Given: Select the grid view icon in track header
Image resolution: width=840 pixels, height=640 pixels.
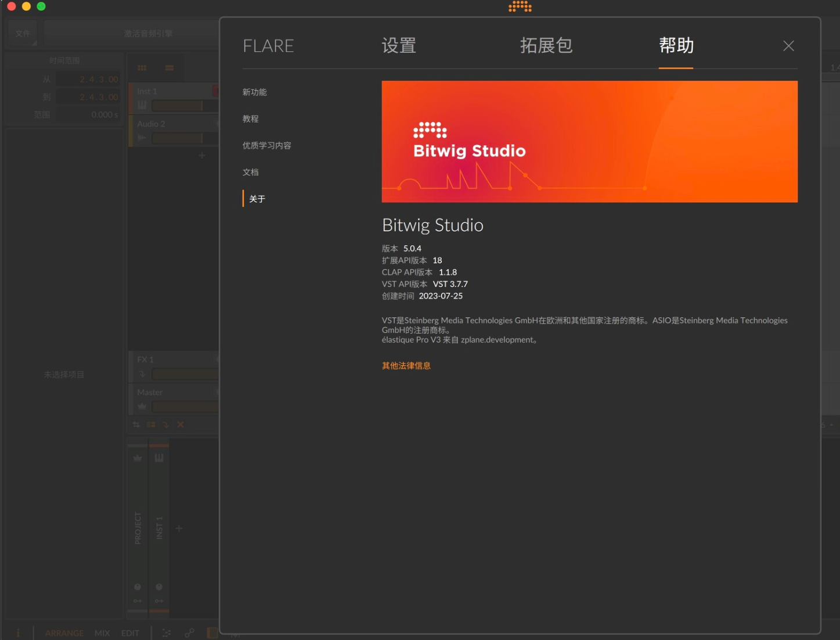Looking at the screenshot, I should coord(142,68).
